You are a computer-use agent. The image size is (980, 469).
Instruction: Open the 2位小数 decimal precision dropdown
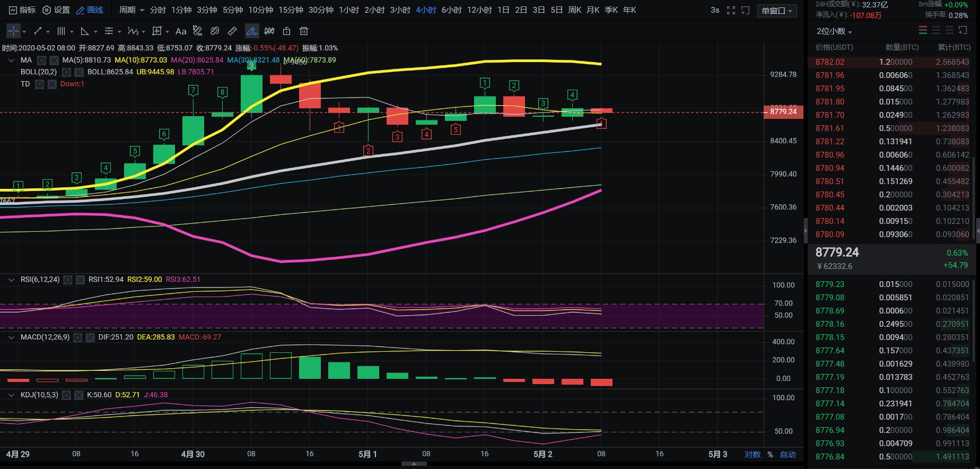834,31
